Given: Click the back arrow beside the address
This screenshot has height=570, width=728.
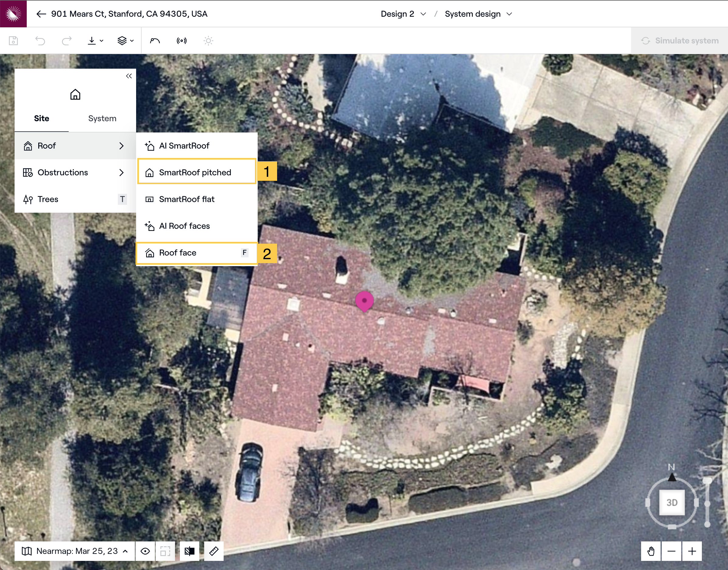Looking at the screenshot, I should pos(41,14).
